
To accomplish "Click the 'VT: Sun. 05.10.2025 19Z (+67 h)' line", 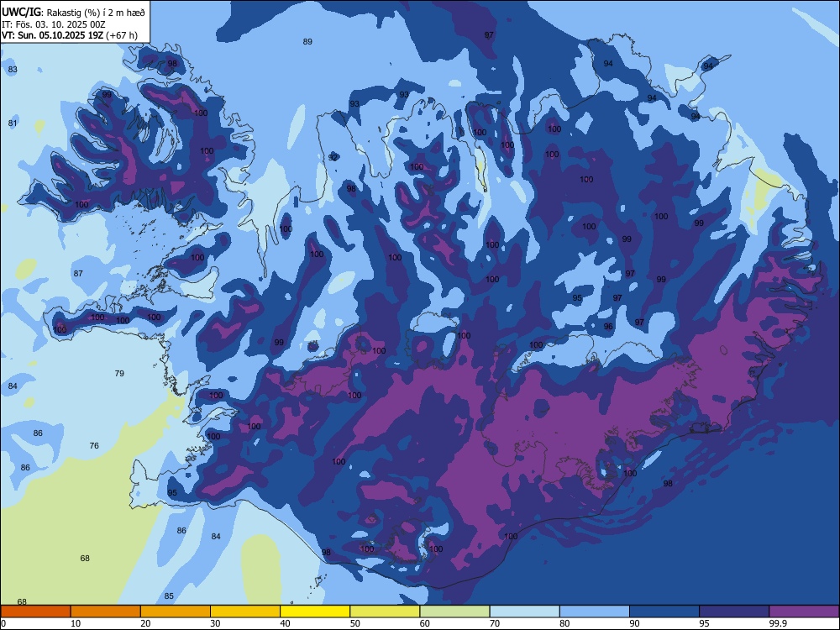I will click(x=69, y=35).
